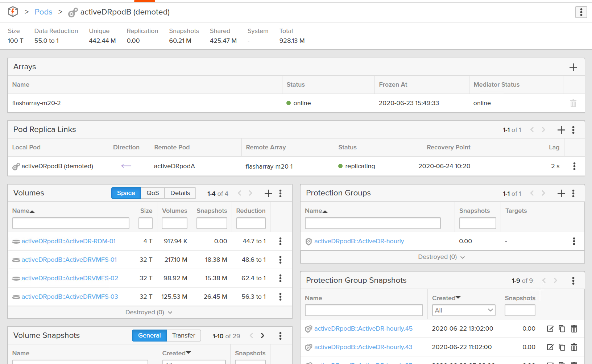Open the Volumes panel kebab menu

(280, 193)
